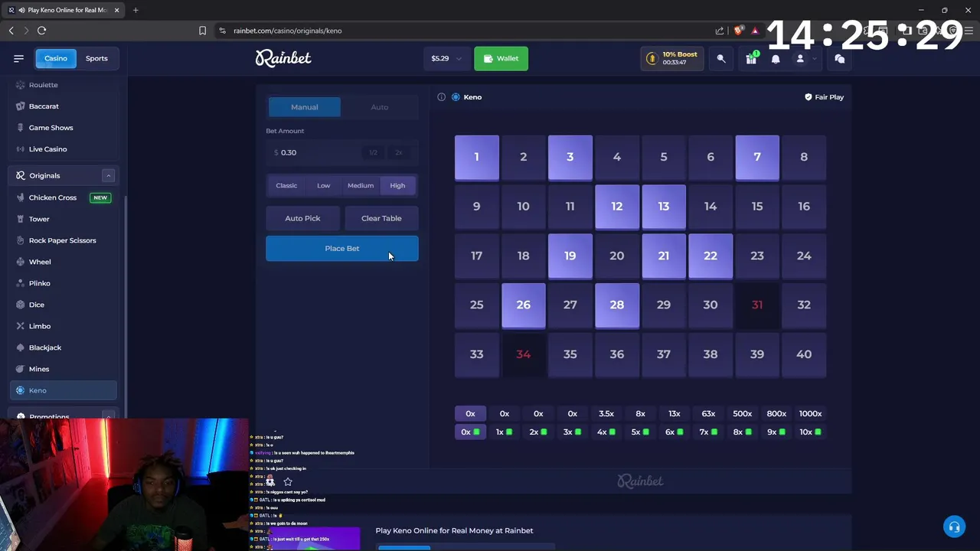Switch to Casino tab

tap(55, 58)
